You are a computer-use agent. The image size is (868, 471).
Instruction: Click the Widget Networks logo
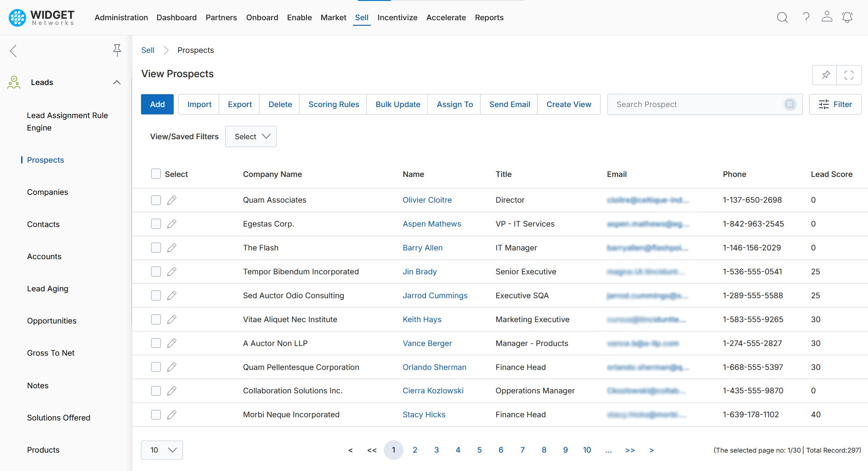pyautogui.click(x=41, y=17)
